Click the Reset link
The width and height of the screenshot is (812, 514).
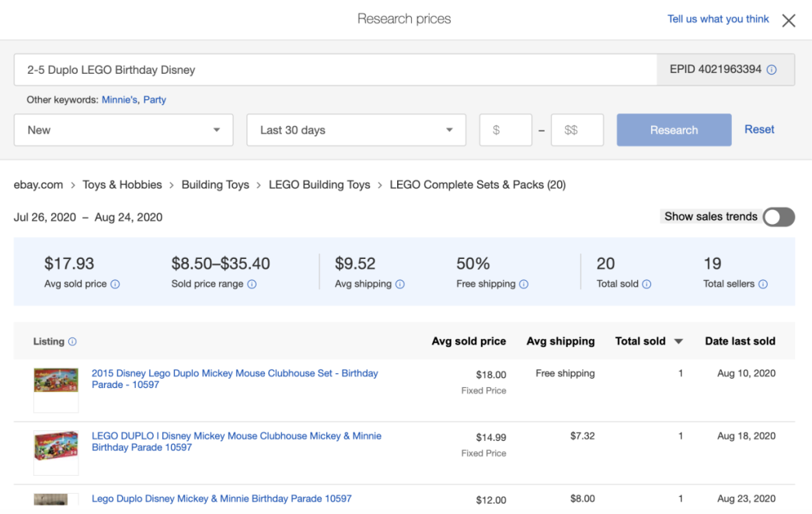759,130
